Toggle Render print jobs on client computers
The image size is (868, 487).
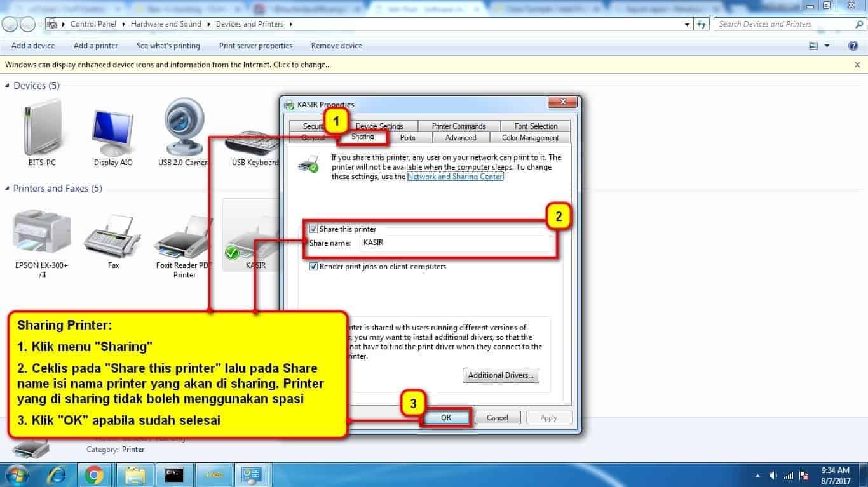tap(313, 267)
